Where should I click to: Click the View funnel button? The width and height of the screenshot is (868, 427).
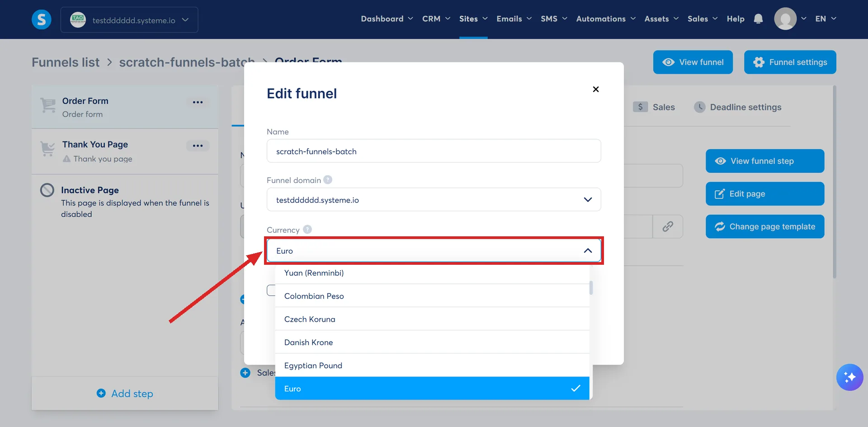[693, 62]
